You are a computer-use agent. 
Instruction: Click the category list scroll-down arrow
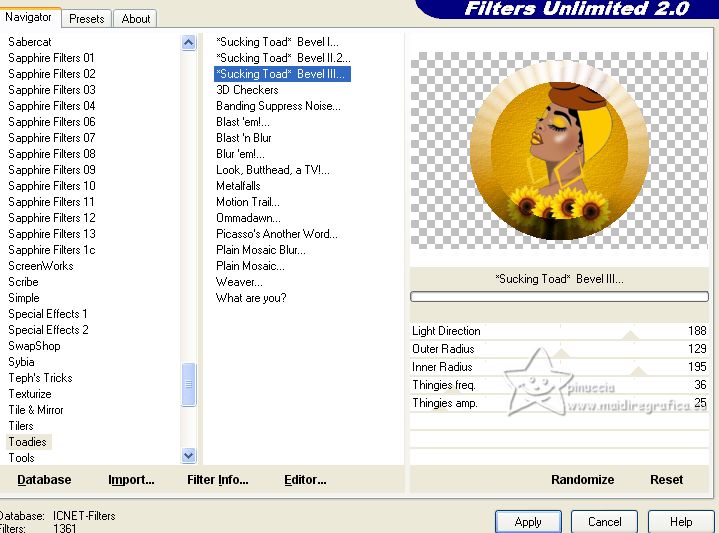coord(188,455)
